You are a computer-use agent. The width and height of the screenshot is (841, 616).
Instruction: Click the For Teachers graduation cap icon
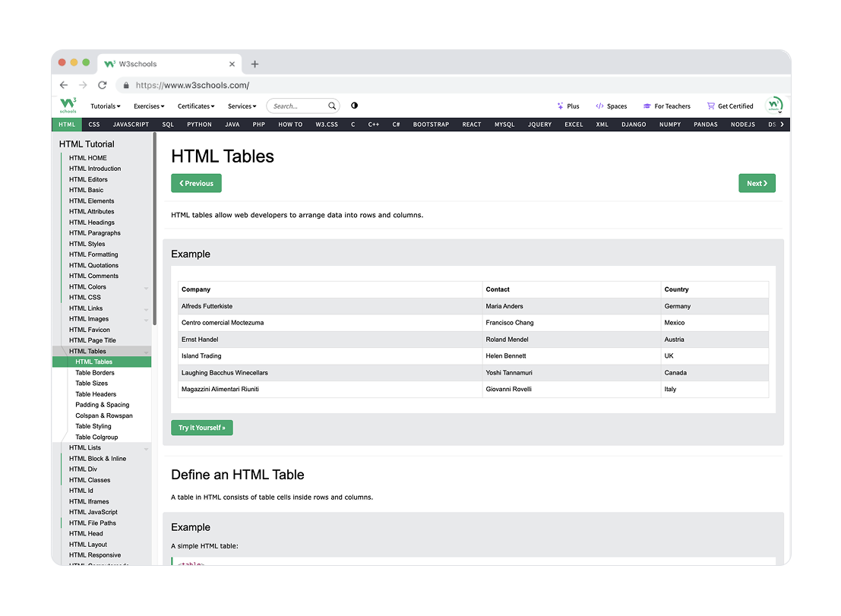pyautogui.click(x=647, y=106)
